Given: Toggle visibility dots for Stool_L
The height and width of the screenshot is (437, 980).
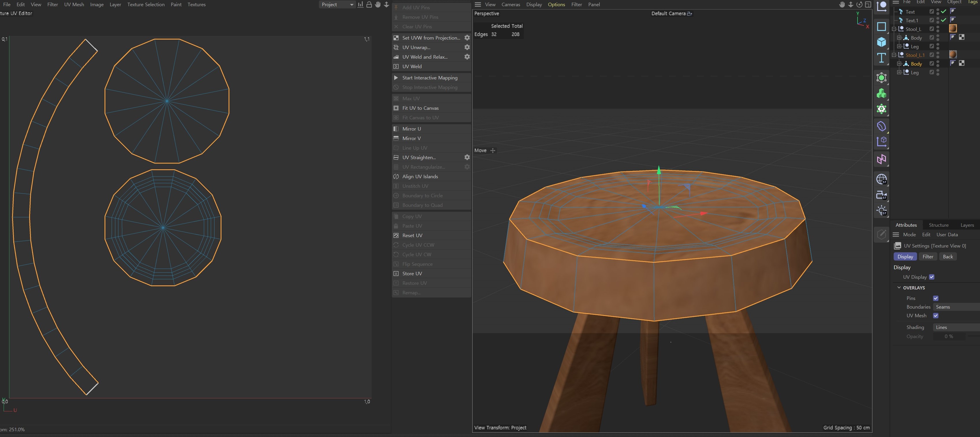Looking at the screenshot, I should 938,29.
